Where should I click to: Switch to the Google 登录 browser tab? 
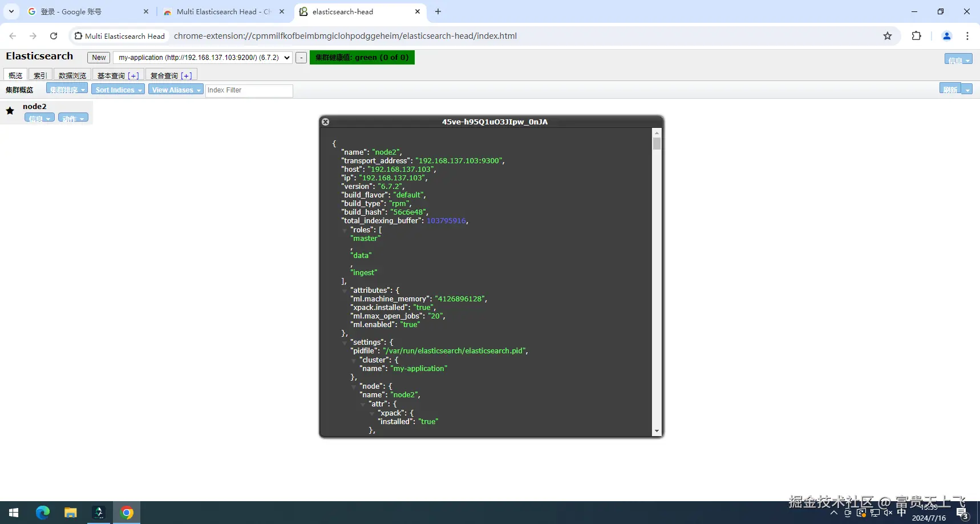pyautogui.click(x=88, y=11)
